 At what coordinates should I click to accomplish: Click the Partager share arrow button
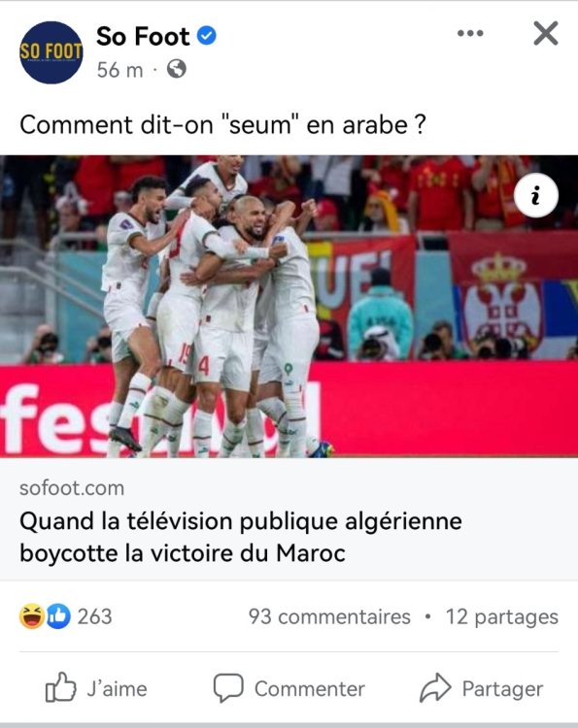click(x=482, y=688)
